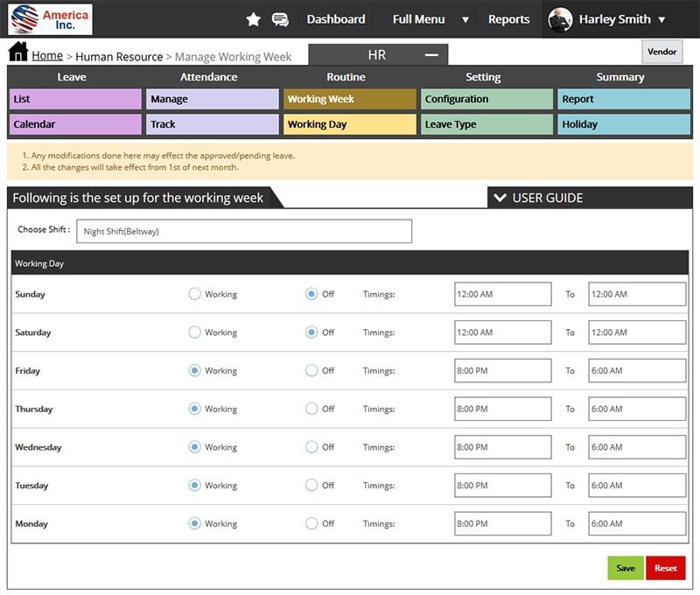The image size is (700, 595).
Task: Edit Wednesday start time field
Action: pos(502,447)
